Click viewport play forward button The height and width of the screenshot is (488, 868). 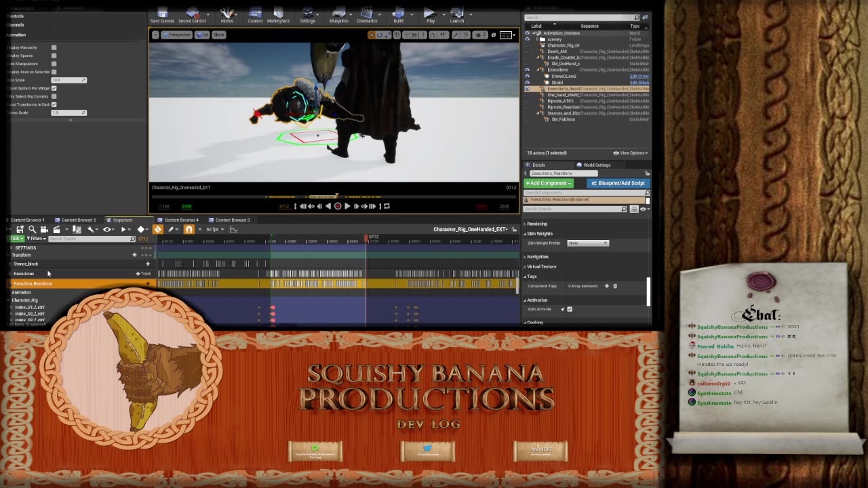coord(347,206)
